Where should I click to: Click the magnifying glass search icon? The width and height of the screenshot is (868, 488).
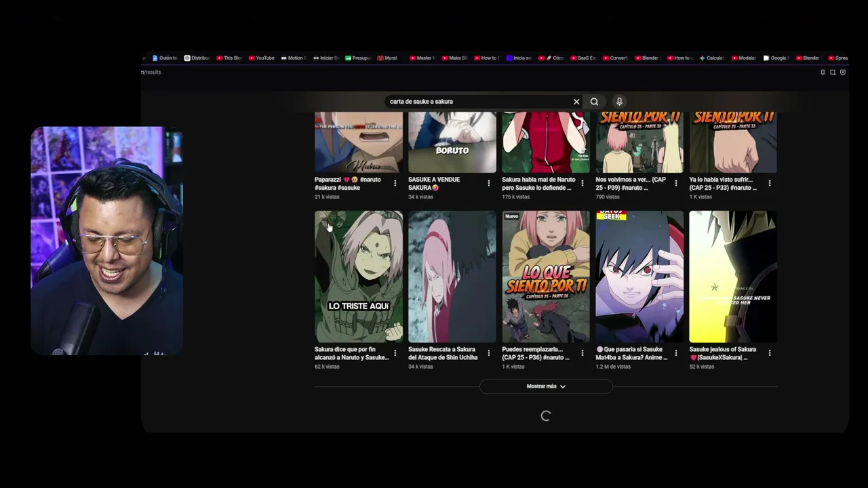(594, 102)
